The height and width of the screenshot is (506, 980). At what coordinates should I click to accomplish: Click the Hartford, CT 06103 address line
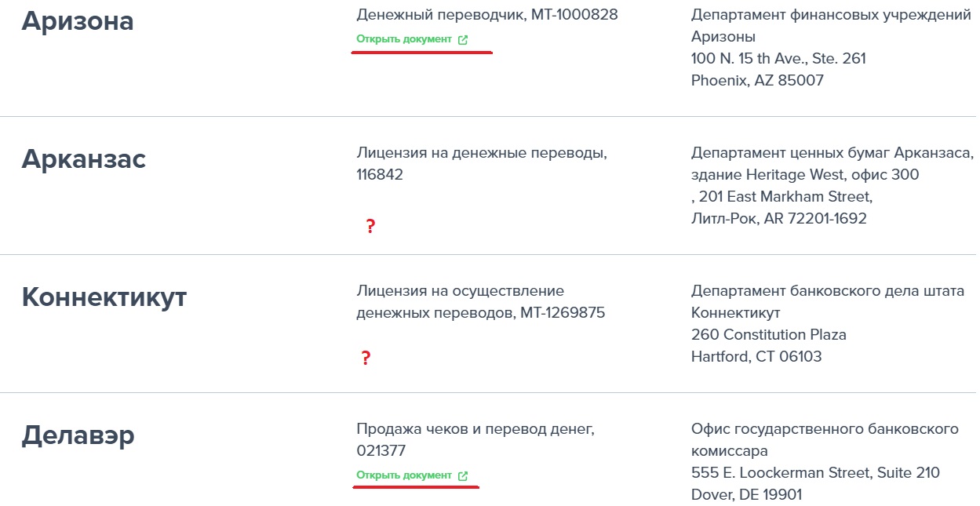pyautogui.click(x=756, y=356)
